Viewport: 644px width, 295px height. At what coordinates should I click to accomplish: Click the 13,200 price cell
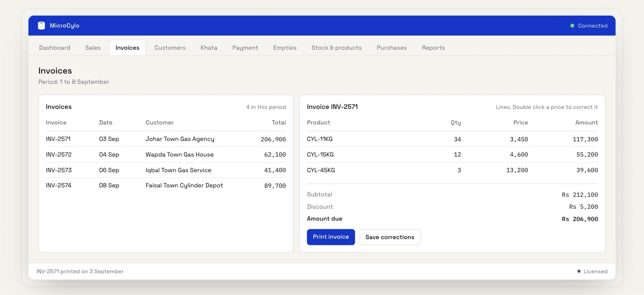point(517,170)
